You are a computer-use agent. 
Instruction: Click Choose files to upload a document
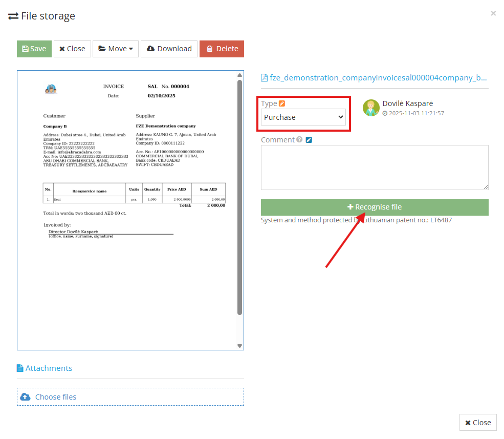[x=55, y=396]
